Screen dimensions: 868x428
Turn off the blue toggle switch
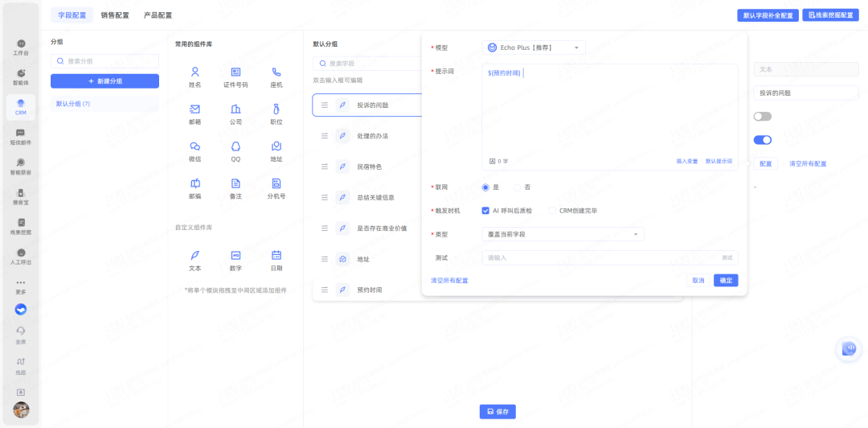762,140
